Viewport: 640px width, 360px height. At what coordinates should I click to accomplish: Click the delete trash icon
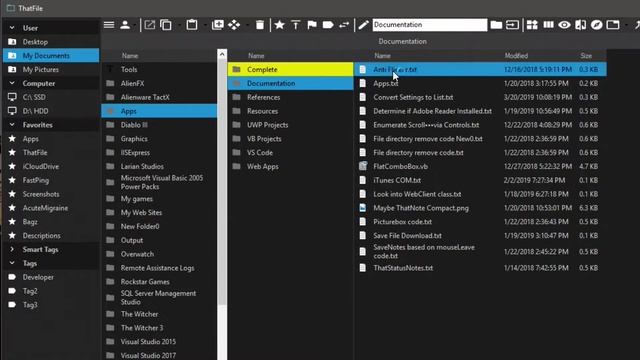(x=260, y=25)
